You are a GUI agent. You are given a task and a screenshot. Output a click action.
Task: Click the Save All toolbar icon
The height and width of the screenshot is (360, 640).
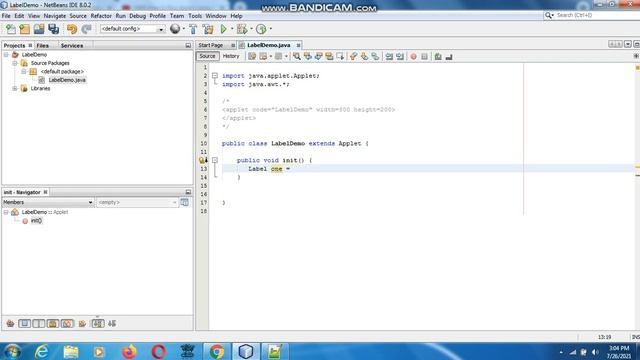pos(53,29)
